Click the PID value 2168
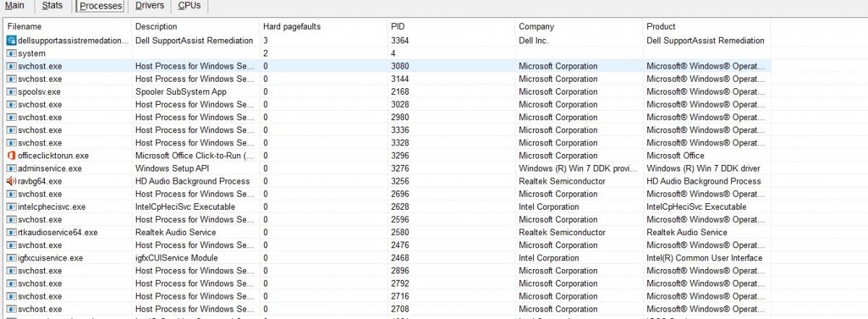 (x=400, y=92)
